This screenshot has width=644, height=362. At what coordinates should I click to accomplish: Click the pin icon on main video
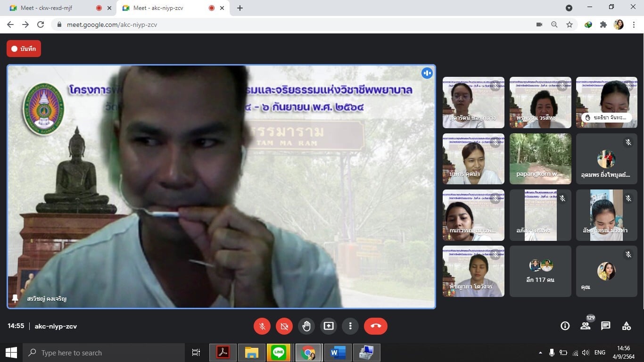pyautogui.click(x=15, y=298)
